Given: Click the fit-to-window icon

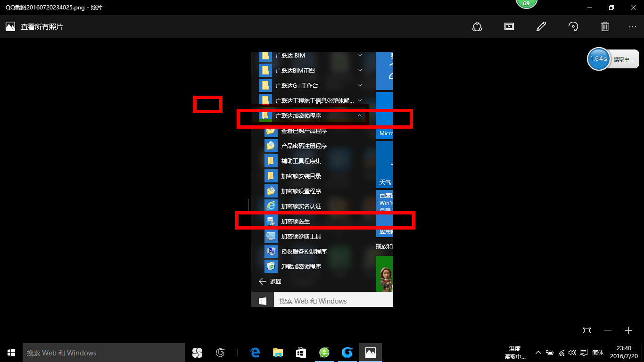Looking at the screenshot, I should (x=587, y=330).
